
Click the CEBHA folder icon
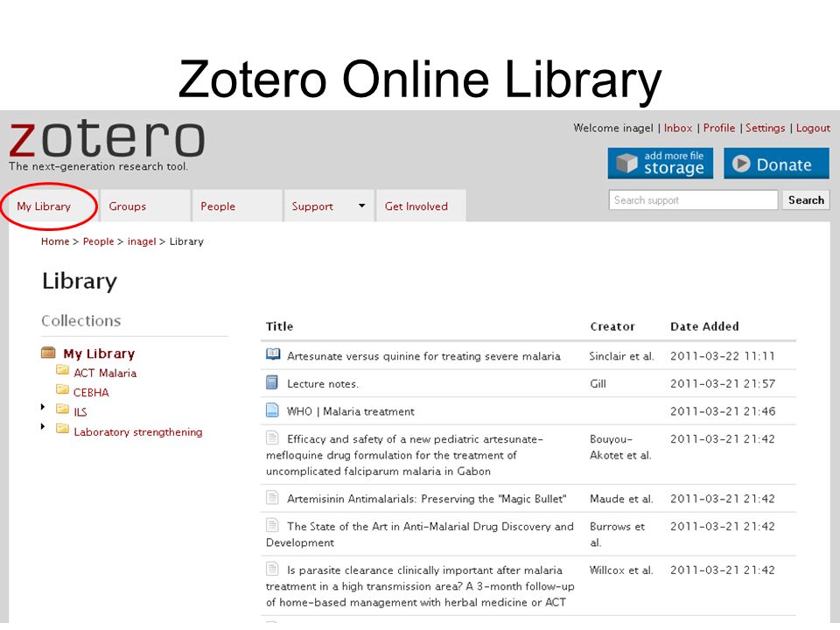click(62, 389)
